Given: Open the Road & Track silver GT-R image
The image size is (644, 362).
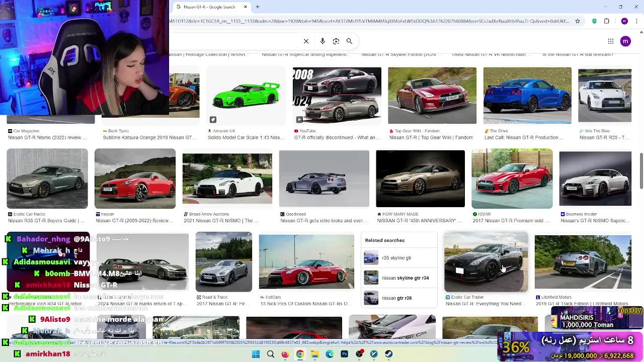Looking at the screenshot, I should coord(224,261).
